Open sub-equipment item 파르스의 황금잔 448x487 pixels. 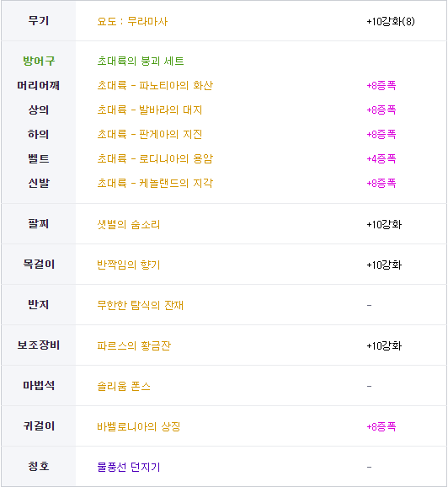(x=134, y=345)
